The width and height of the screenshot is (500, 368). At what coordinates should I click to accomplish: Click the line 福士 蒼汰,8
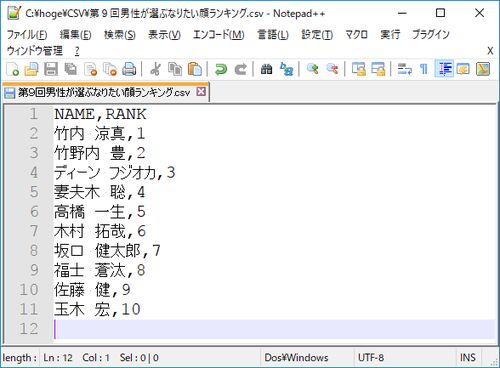[x=99, y=270]
